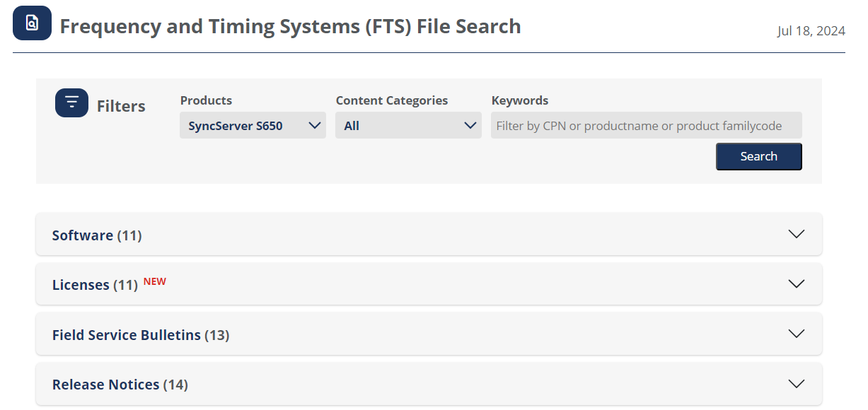Click the Jul 18, 2024 date text
This screenshot has height=410, width=868.
(x=811, y=31)
